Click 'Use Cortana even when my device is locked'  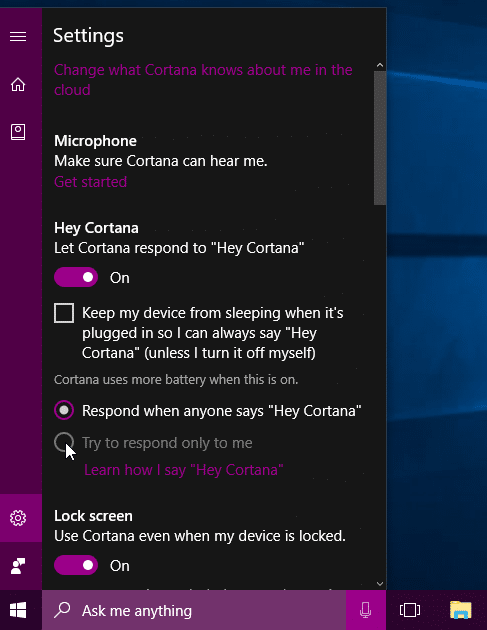point(200,536)
